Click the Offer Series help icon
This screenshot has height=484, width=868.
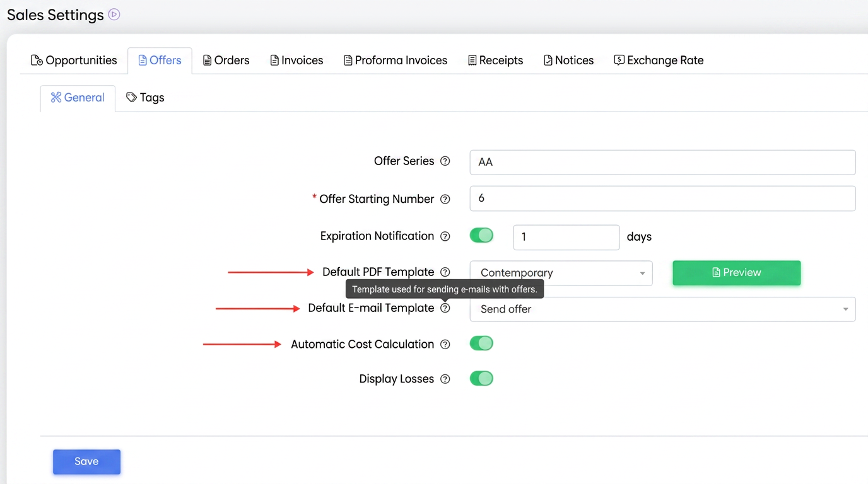pos(445,161)
